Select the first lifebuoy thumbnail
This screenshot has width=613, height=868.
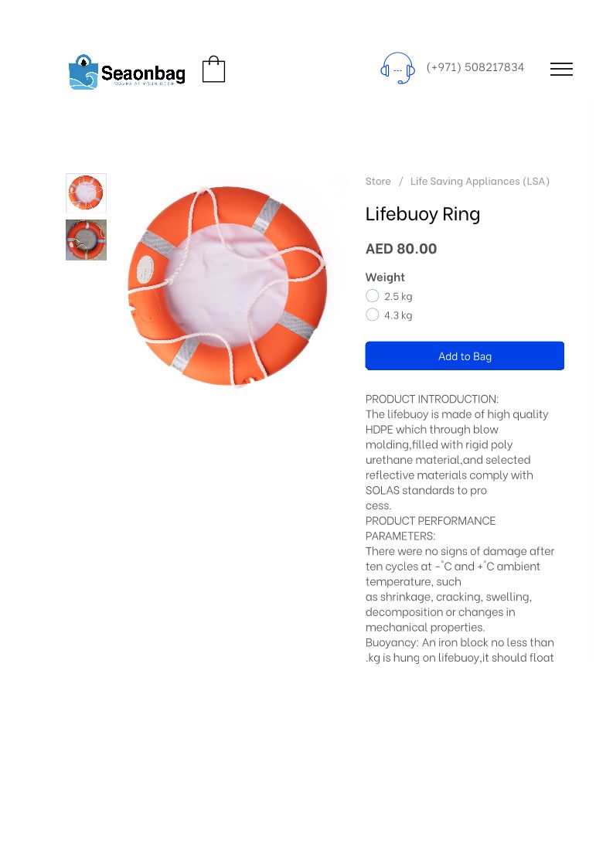pos(86,193)
